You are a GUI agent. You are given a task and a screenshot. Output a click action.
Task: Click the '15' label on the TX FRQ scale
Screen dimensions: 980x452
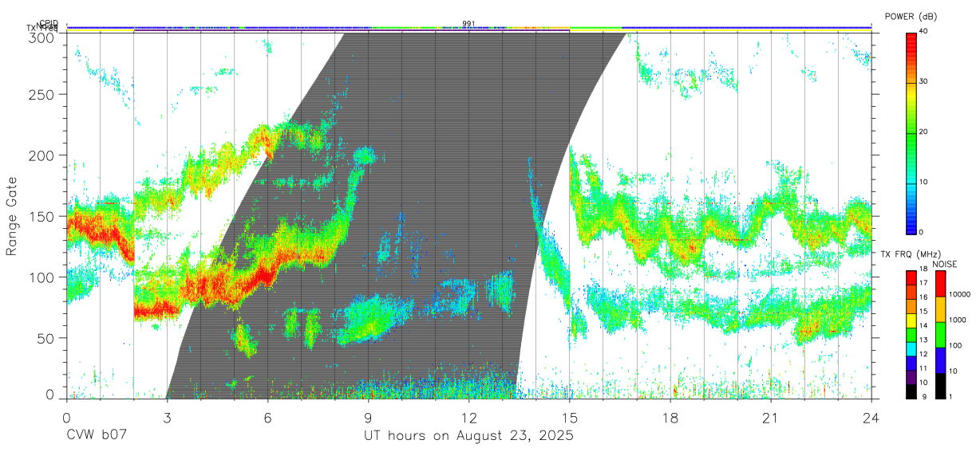pyautogui.click(x=923, y=312)
